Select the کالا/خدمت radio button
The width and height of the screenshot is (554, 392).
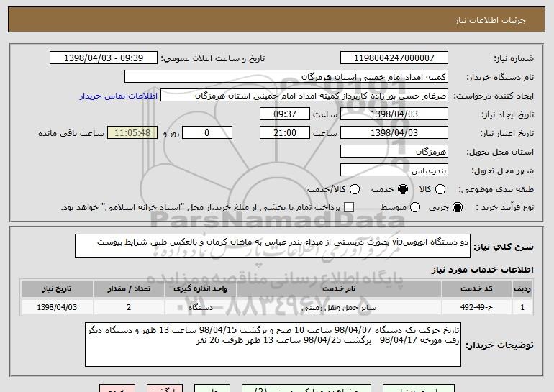pyautogui.click(x=355, y=189)
